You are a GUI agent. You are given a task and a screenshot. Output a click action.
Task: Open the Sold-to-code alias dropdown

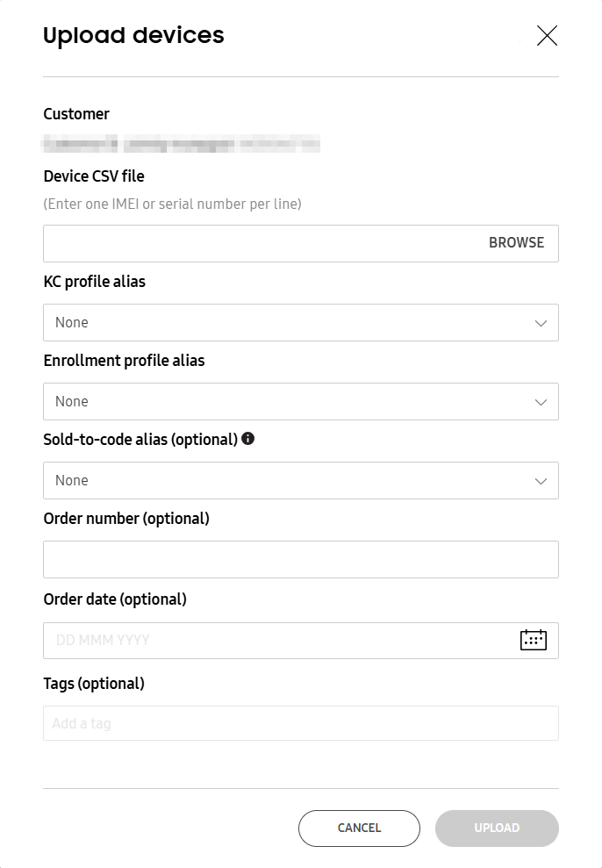301,480
